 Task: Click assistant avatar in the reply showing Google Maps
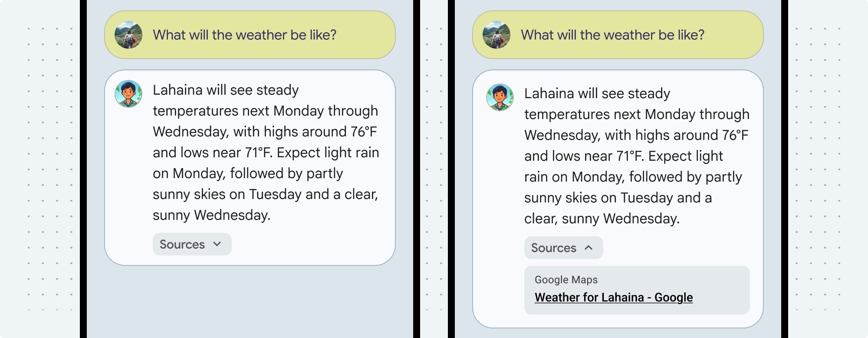point(500,97)
